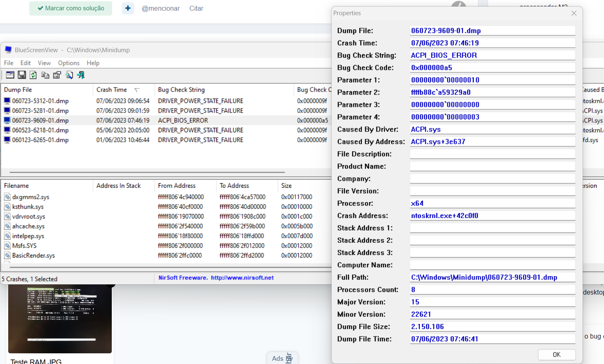Sort lower pane by Filename column header
Screen dimensions: 604x364
[47, 186]
